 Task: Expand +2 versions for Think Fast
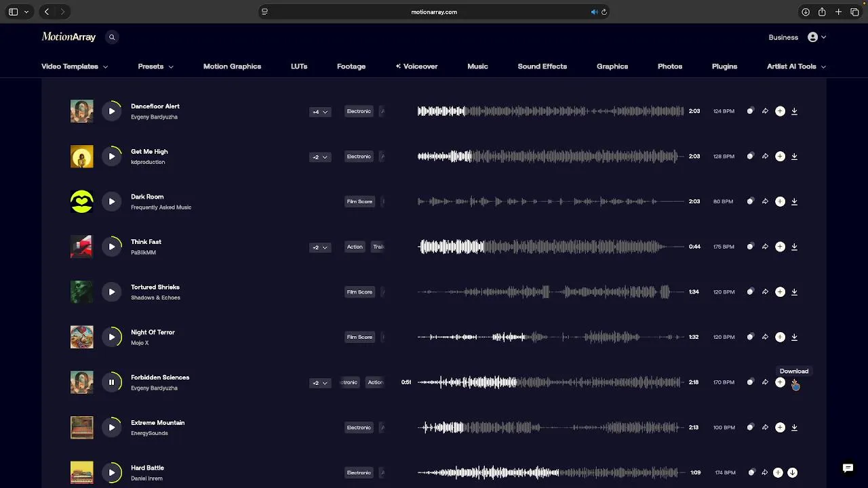(x=320, y=247)
